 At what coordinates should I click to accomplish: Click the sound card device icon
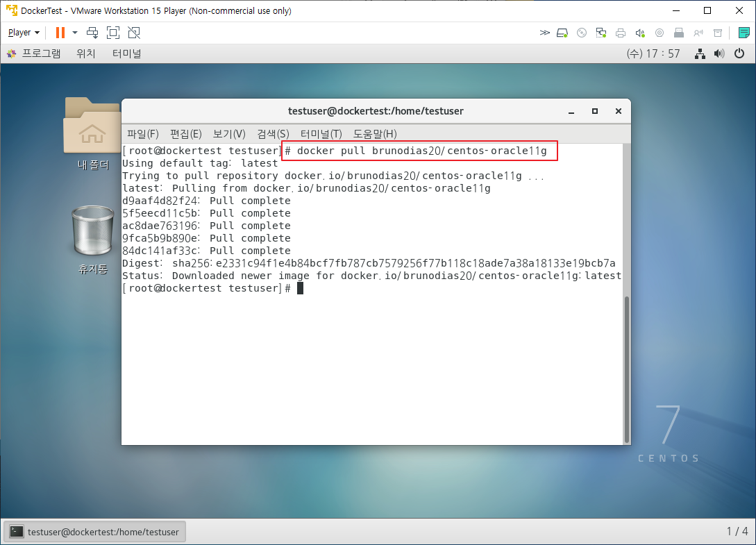coord(640,33)
